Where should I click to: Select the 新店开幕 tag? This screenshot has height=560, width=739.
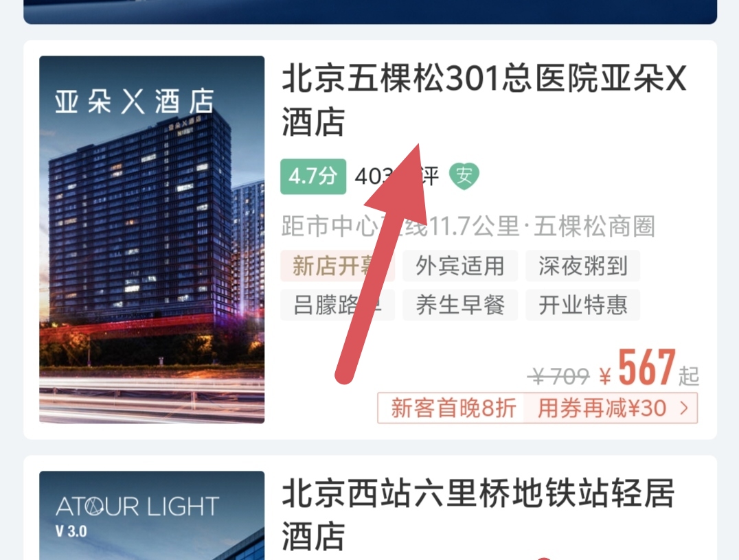[337, 266]
